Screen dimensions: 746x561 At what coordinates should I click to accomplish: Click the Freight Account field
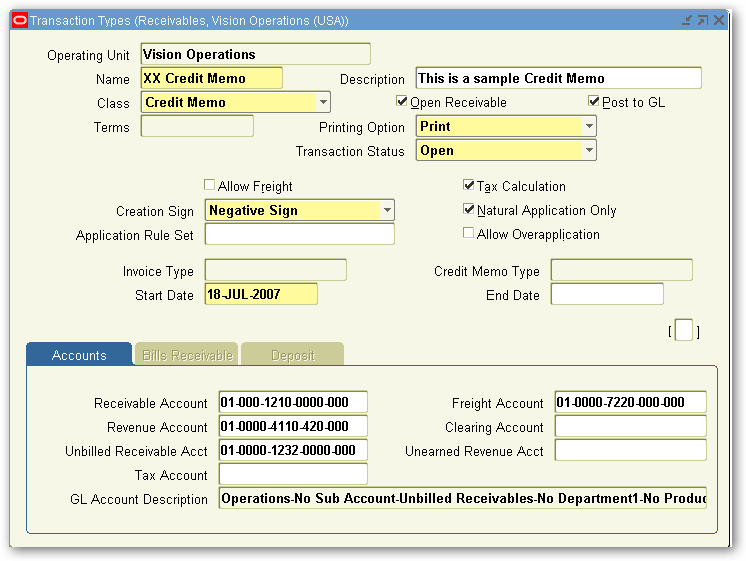click(630, 402)
